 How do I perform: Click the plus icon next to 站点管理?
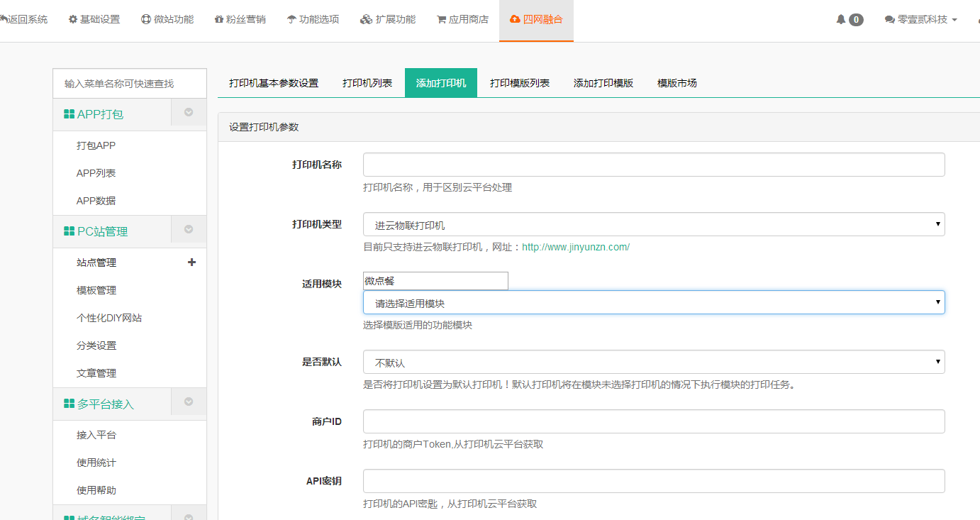191,262
